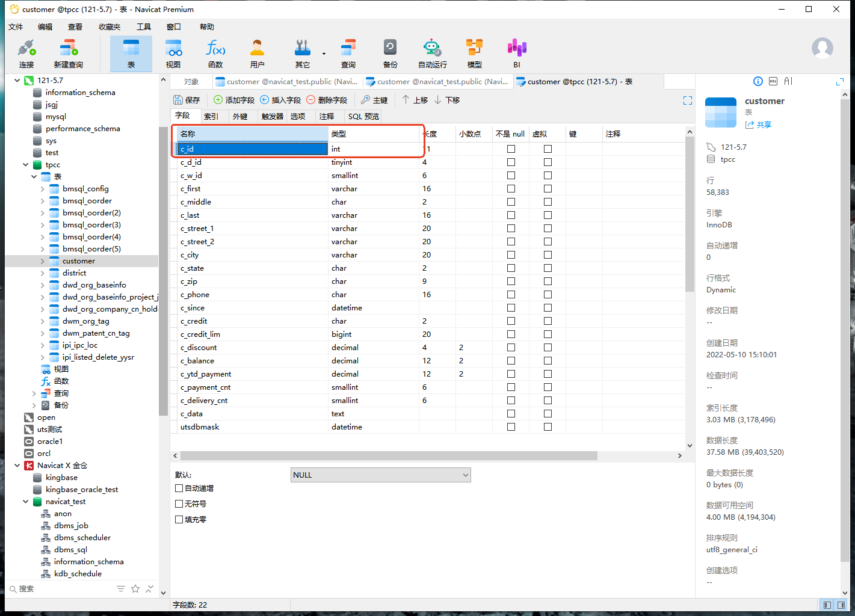Toggle 虚拟 checkbox for c_id
The width and height of the screenshot is (855, 616).
click(548, 149)
